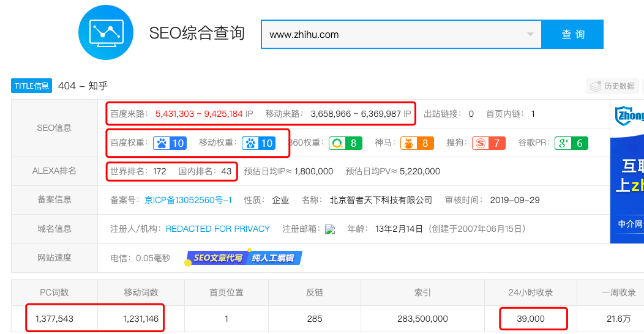The image size is (644, 334).
Task: Click the ALEXA排名 row label
Action: (x=54, y=171)
